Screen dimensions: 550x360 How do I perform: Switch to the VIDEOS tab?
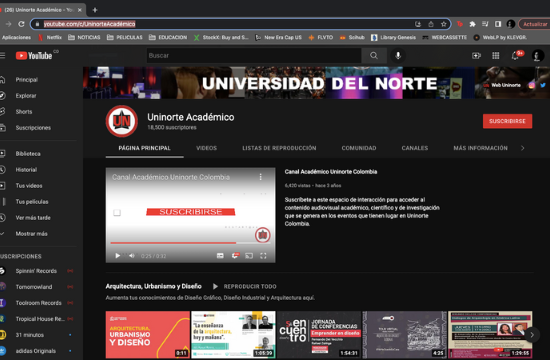(206, 148)
